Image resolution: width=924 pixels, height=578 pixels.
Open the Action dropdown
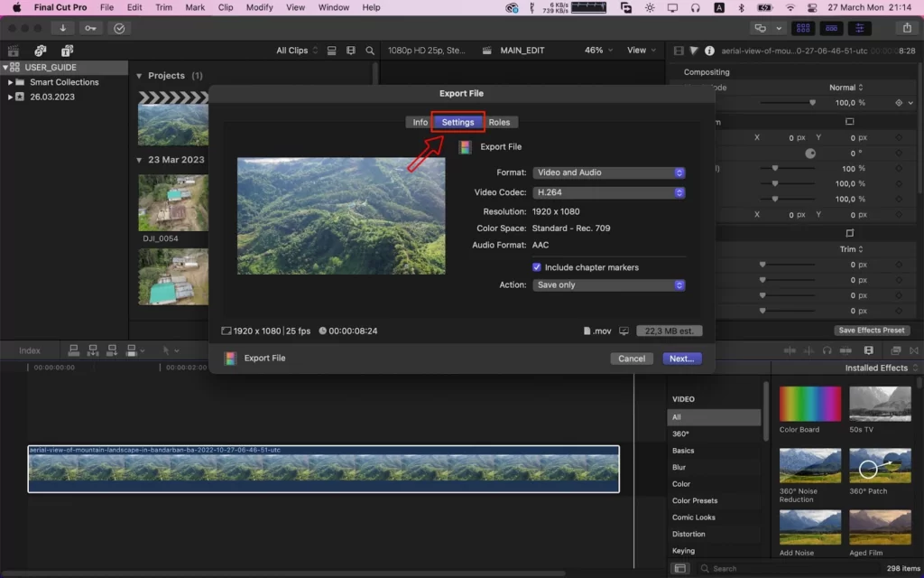point(608,284)
